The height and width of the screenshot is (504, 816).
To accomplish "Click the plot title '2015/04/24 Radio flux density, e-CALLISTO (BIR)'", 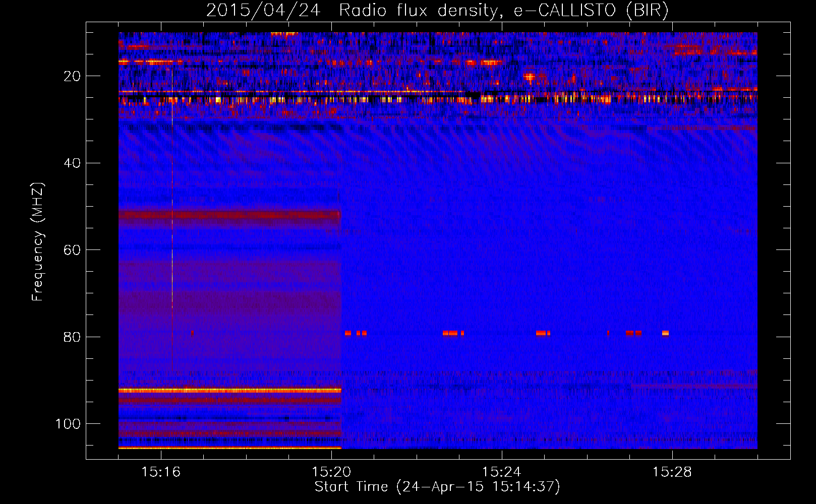I will [x=437, y=11].
